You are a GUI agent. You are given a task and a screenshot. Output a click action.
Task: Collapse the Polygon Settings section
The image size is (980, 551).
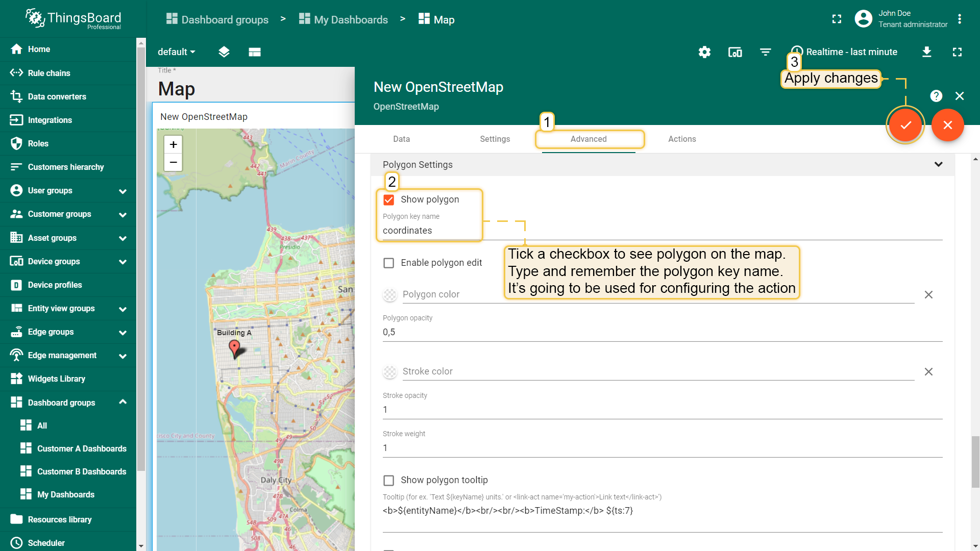938,164
